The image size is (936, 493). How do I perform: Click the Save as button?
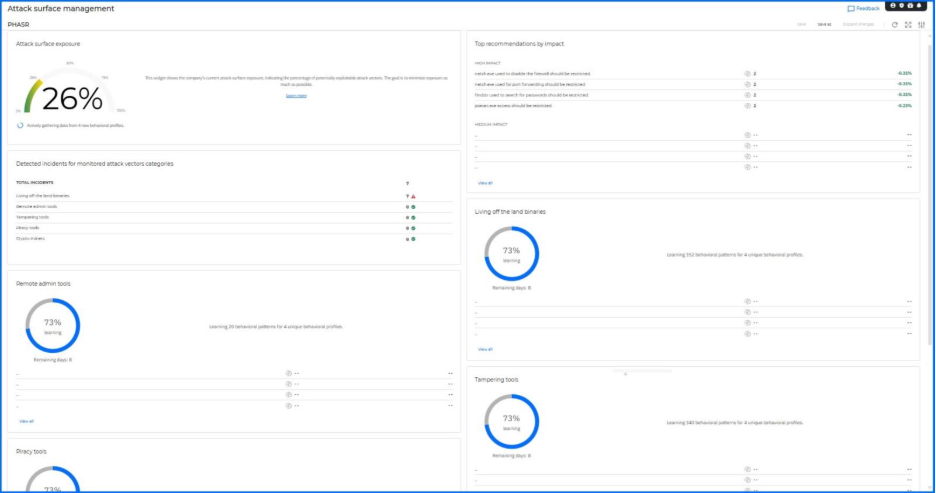point(824,24)
